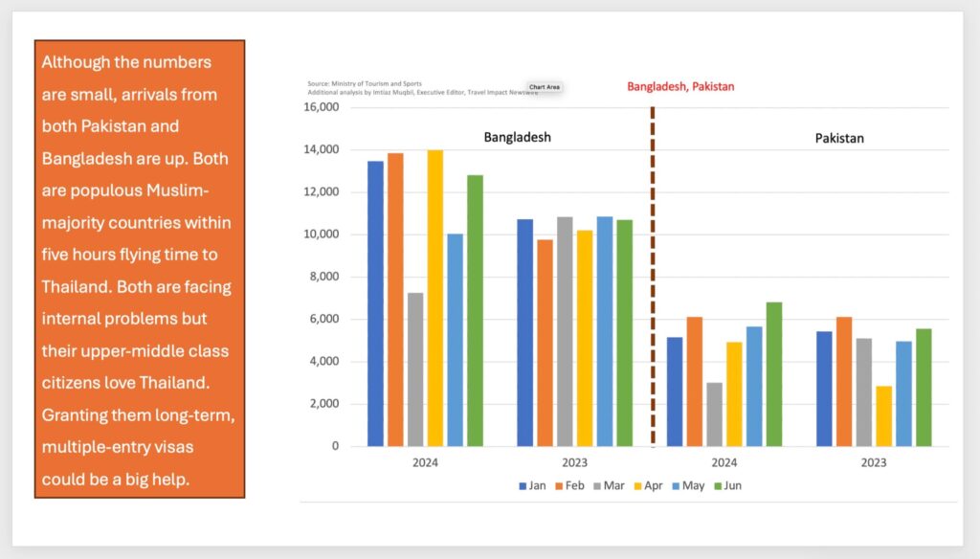Click the 16,000 y-axis label
This screenshot has width=980, height=559.
(321, 107)
